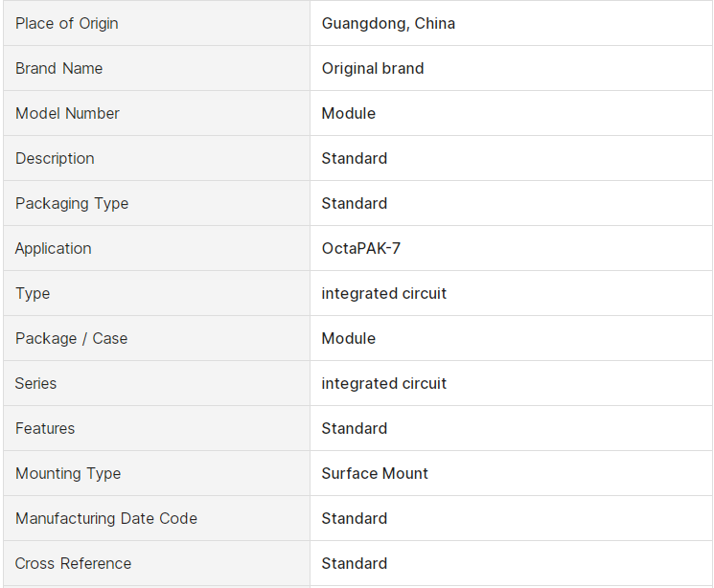Click the Model Number label
This screenshot has width=714, height=588.
coord(67,113)
